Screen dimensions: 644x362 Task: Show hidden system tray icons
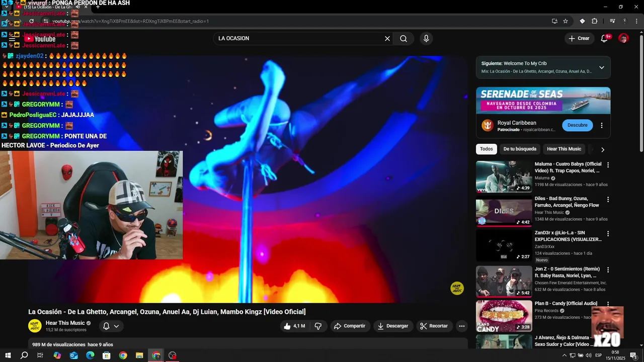pyautogui.click(x=563, y=355)
